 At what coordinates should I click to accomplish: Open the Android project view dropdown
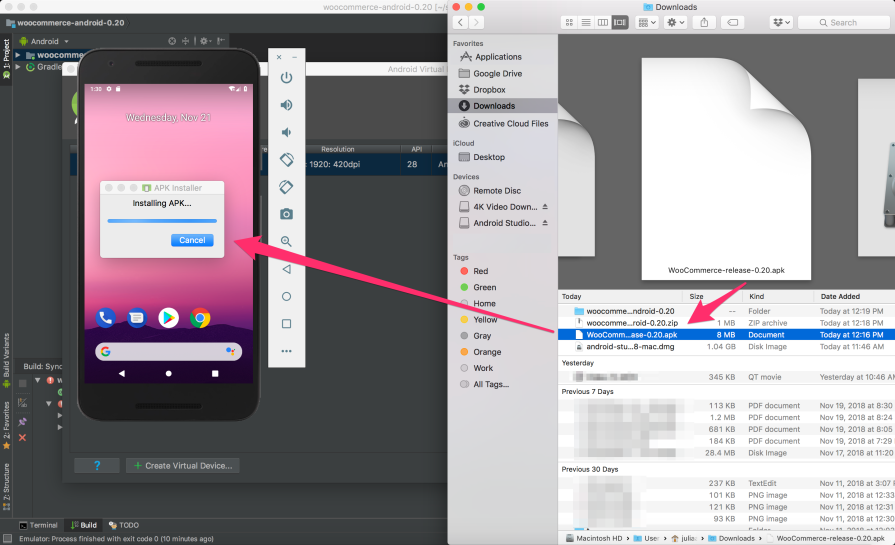[44, 41]
